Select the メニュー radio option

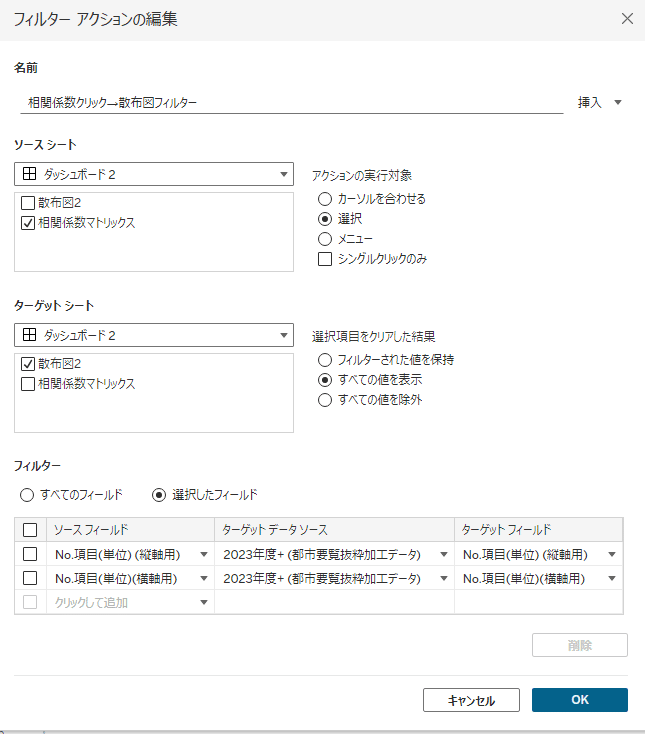pos(325,239)
